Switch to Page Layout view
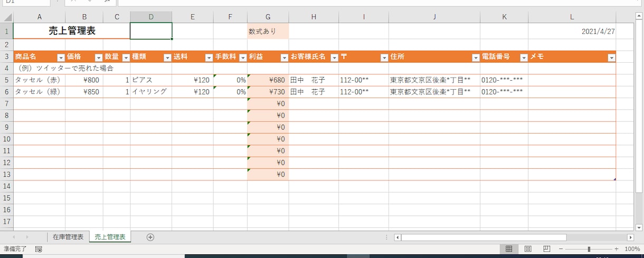The height and width of the screenshot is (258, 644). (528, 249)
